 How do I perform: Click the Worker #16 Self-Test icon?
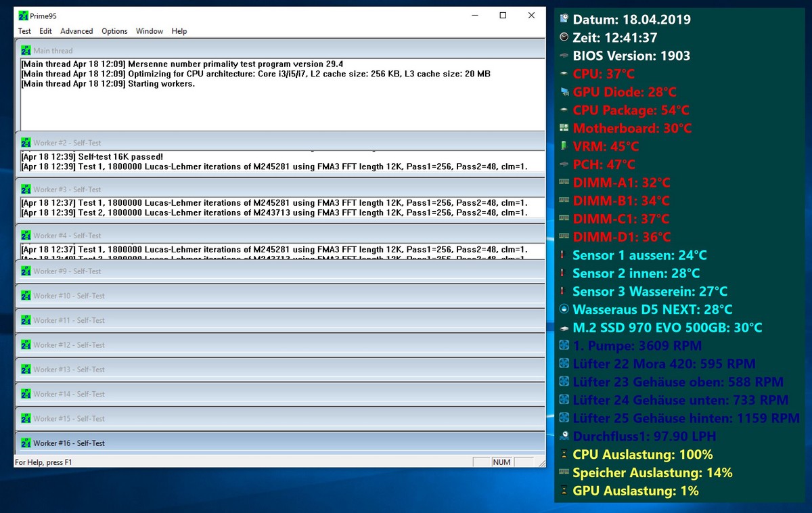(x=26, y=443)
